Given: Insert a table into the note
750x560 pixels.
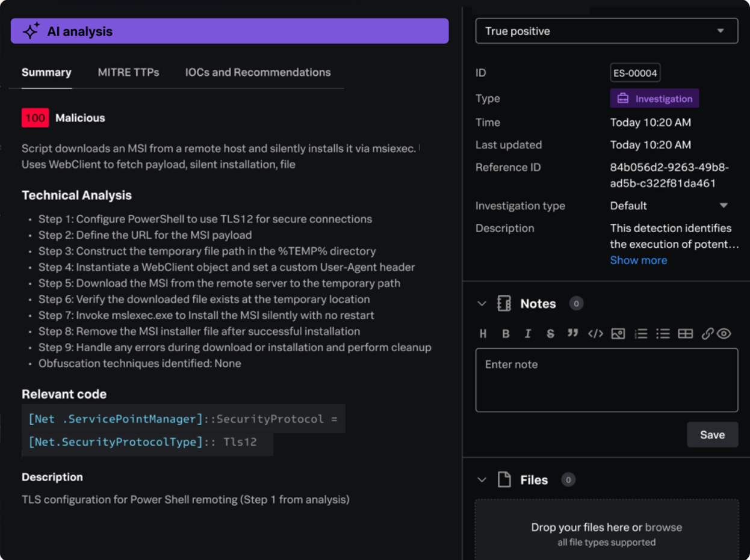Looking at the screenshot, I should point(685,334).
